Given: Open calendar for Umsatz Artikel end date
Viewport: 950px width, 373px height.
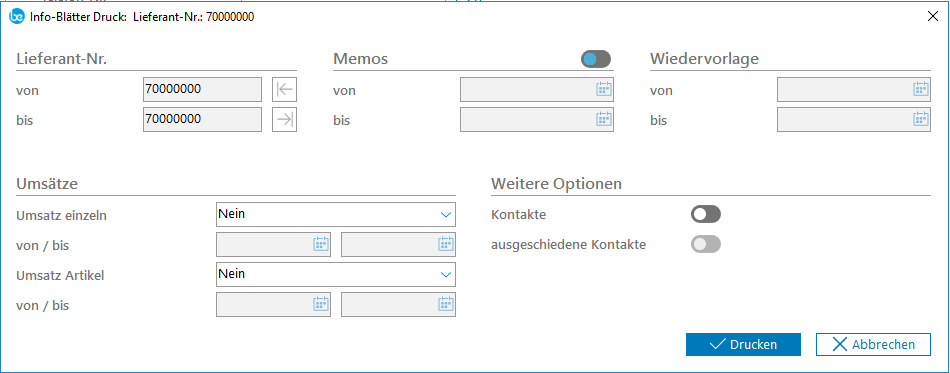Looking at the screenshot, I should [445, 304].
